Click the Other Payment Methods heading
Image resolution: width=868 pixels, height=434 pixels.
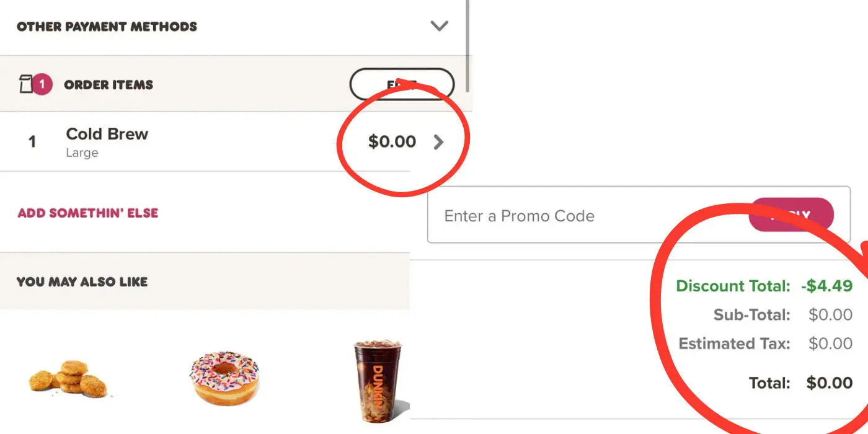107,27
